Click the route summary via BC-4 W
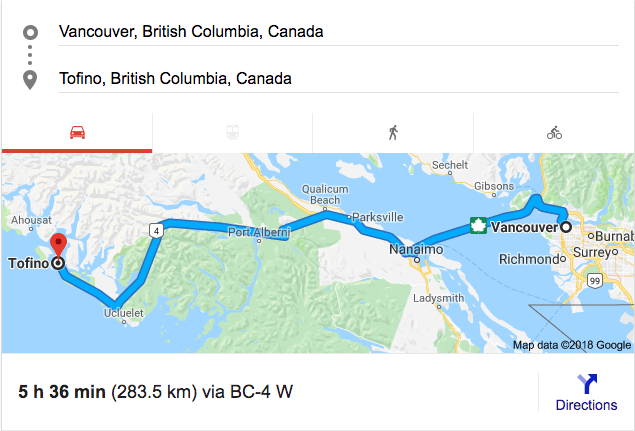 [x=156, y=392]
